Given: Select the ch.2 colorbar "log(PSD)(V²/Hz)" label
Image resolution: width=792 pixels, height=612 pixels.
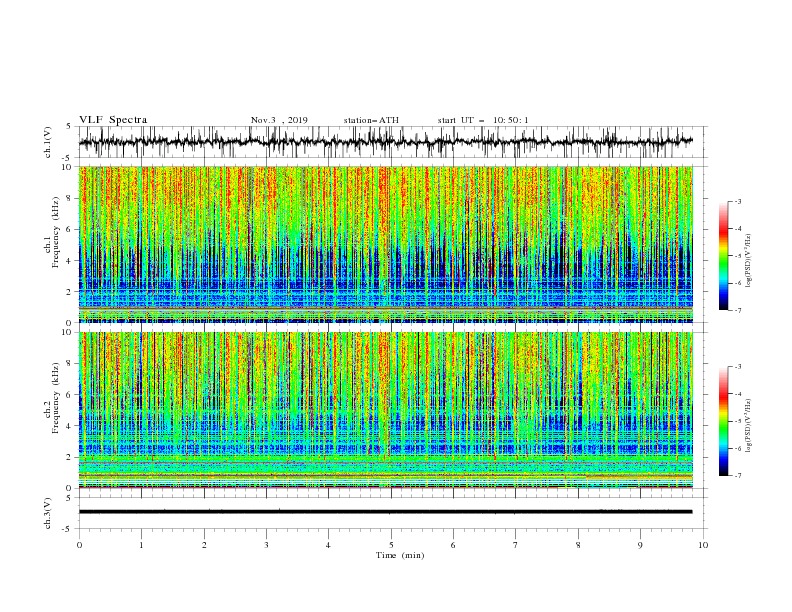Looking at the screenshot, I should click(x=749, y=425).
